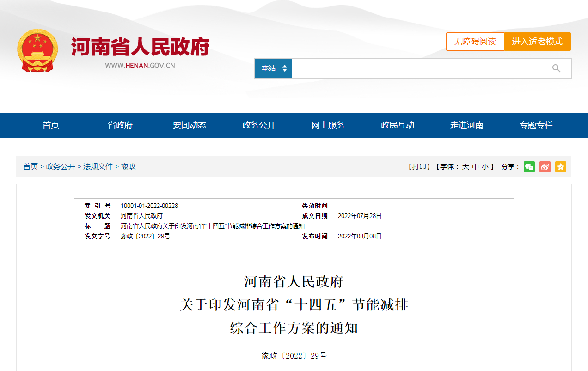
Task: Select 大 to enlarge the font size
Action: (x=466, y=167)
